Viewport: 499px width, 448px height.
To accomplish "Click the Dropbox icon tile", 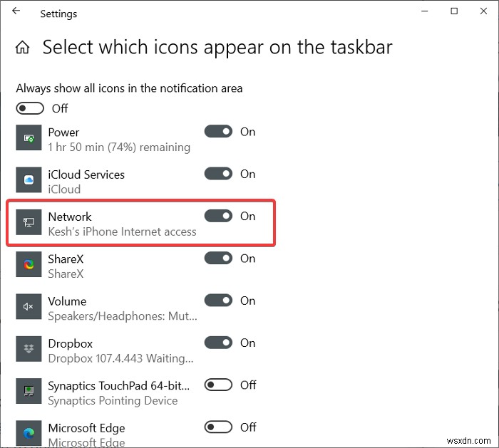I will pyautogui.click(x=29, y=349).
